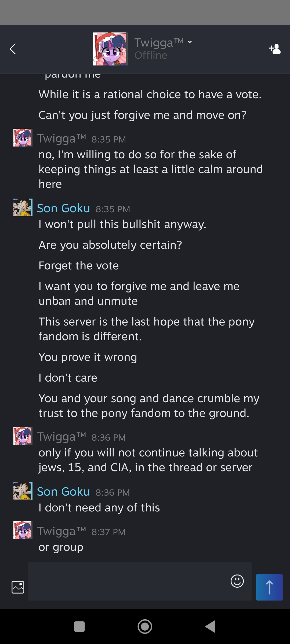Image resolution: width=290 pixels, height=644 pixels.
Task: Open Son Goku avatar beside 8:36 PM message
Action: pos(23,491)
